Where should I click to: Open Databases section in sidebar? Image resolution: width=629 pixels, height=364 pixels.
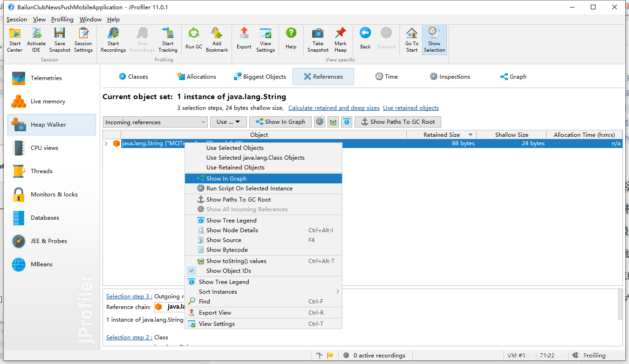(52, 218)
